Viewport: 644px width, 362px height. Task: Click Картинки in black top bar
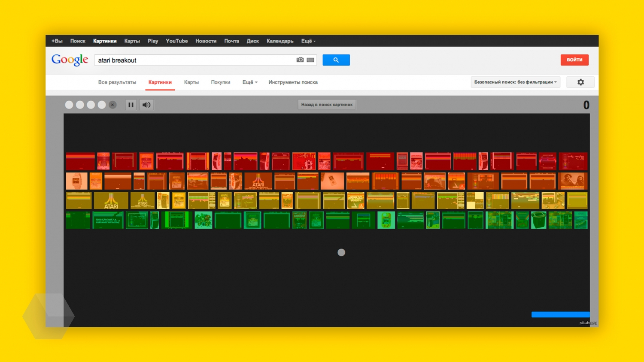105,41
